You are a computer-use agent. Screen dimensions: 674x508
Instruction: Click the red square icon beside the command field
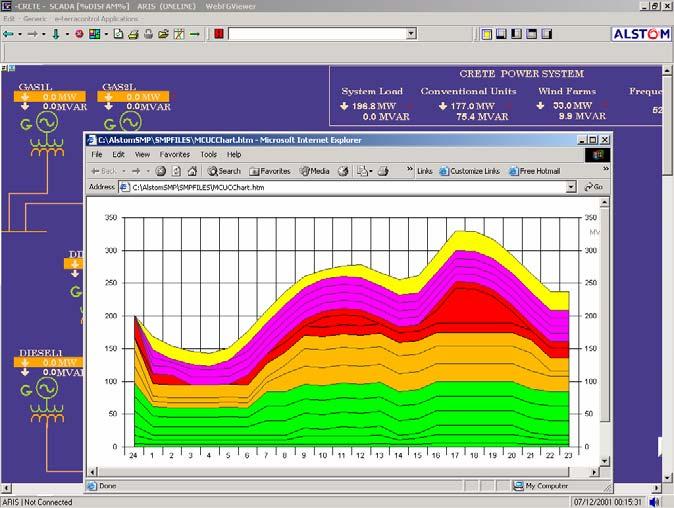219,34
